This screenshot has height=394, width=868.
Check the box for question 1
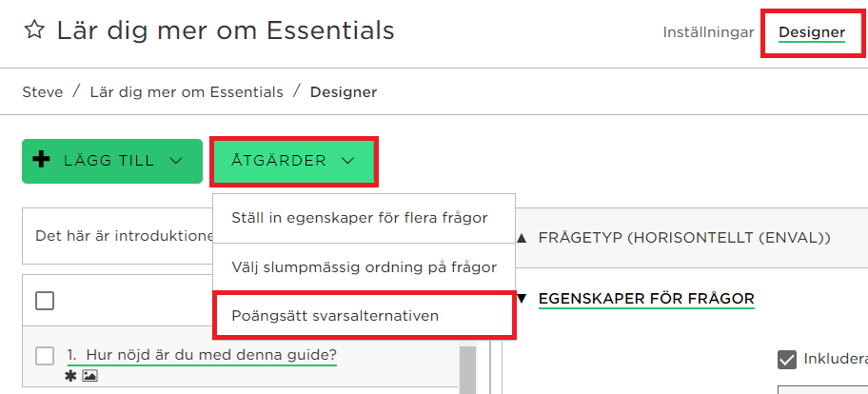coord(45,356)
